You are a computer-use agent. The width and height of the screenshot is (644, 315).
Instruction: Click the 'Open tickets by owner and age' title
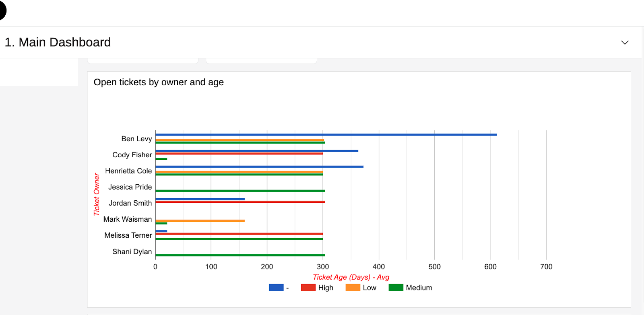pyautogui.click(x=159, y=82)
